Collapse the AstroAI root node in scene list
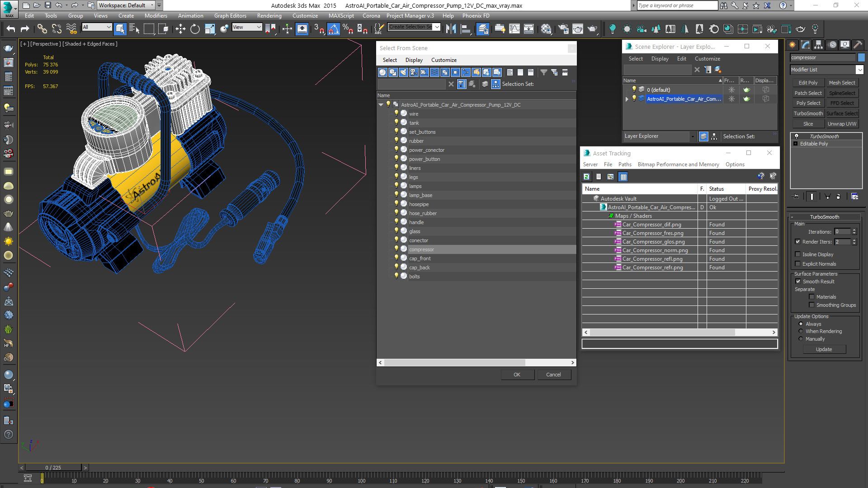 click(381, 105)
